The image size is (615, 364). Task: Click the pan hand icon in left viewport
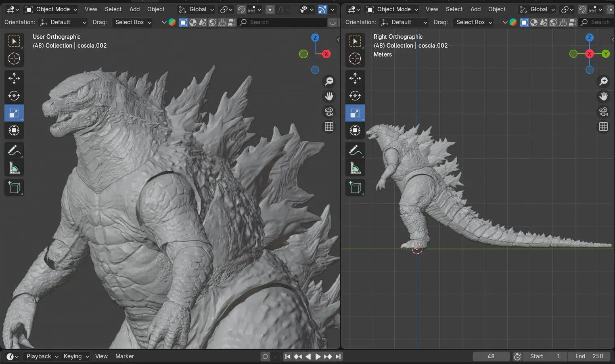point(329,96)
